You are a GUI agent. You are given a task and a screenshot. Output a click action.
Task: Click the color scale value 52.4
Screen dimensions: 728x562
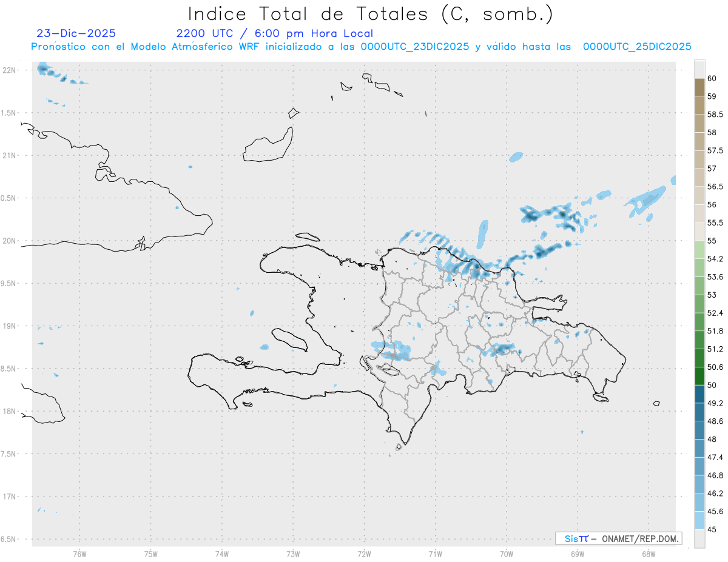(x=715, y=313)
